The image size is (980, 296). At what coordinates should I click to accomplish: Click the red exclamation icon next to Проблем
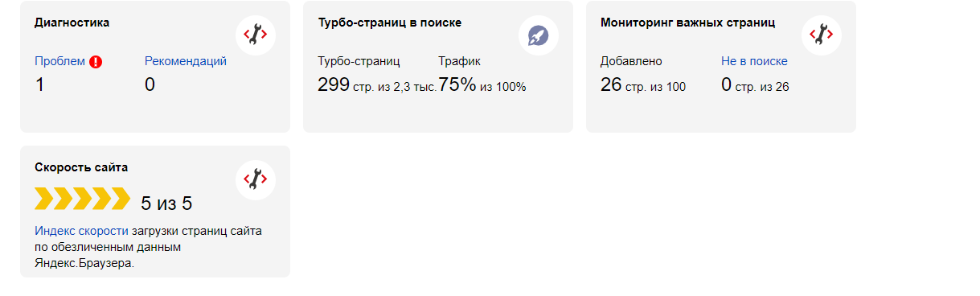coord(96,62)
